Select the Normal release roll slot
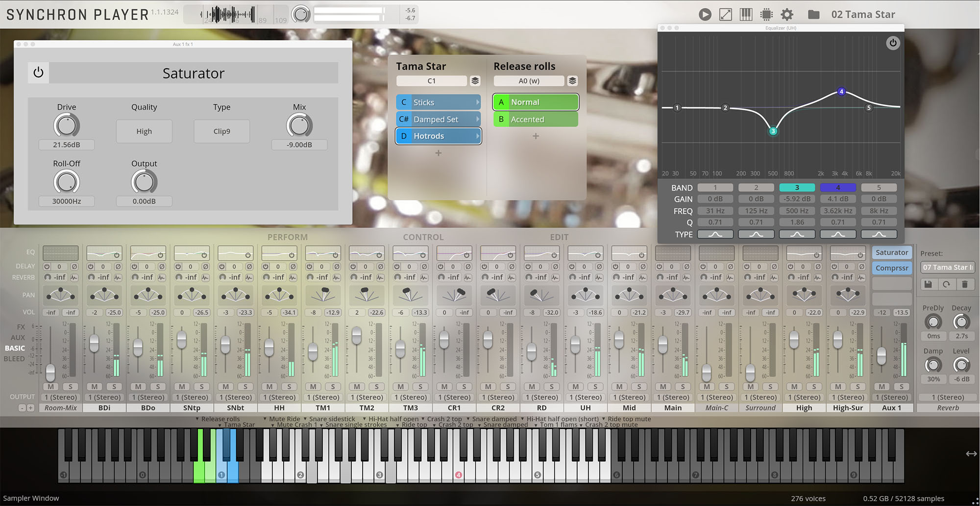The image size is (980, 506). click(x=536, y=102)
